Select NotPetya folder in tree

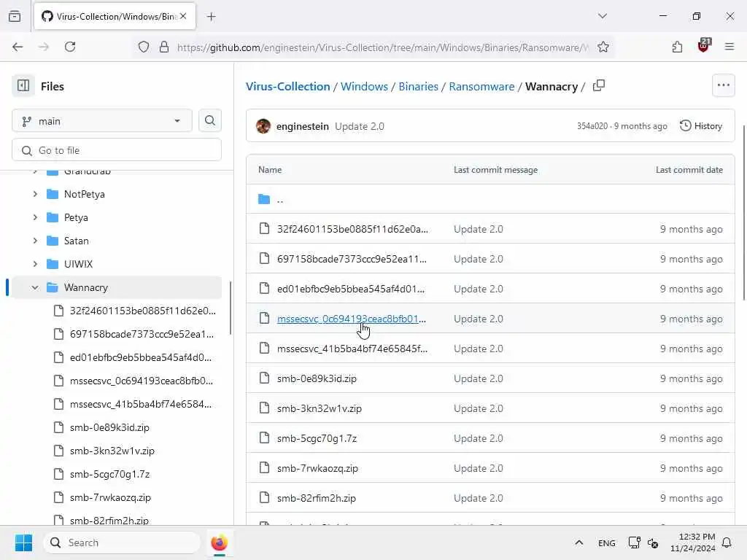point(85,194)
